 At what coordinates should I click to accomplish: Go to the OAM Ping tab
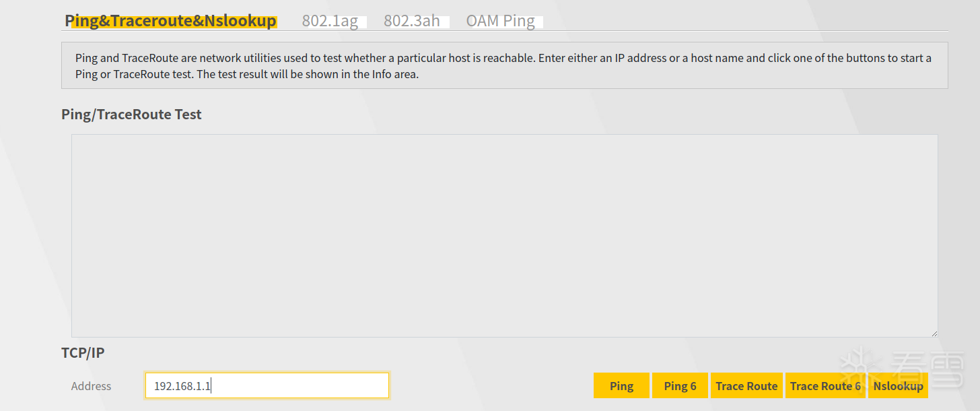click(x=500, y=21)
